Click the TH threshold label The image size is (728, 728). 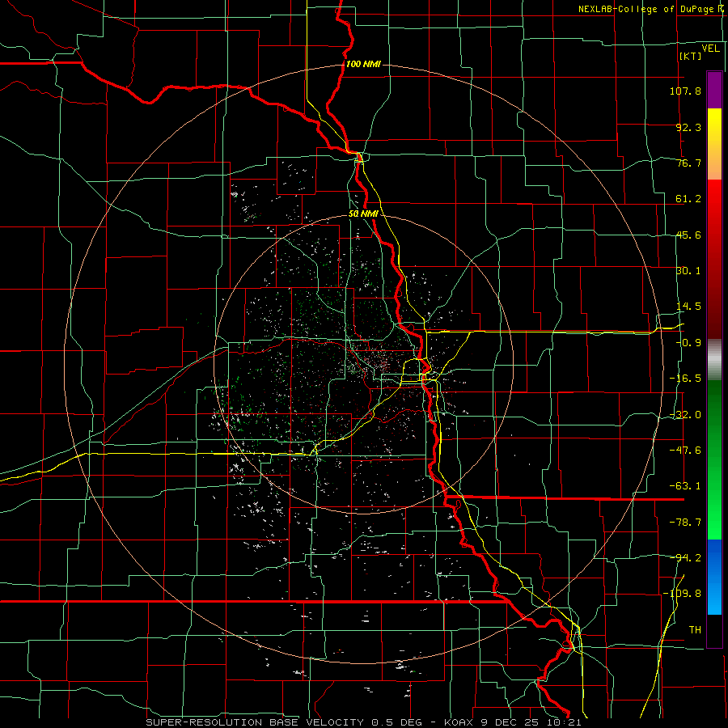(695, 630)
